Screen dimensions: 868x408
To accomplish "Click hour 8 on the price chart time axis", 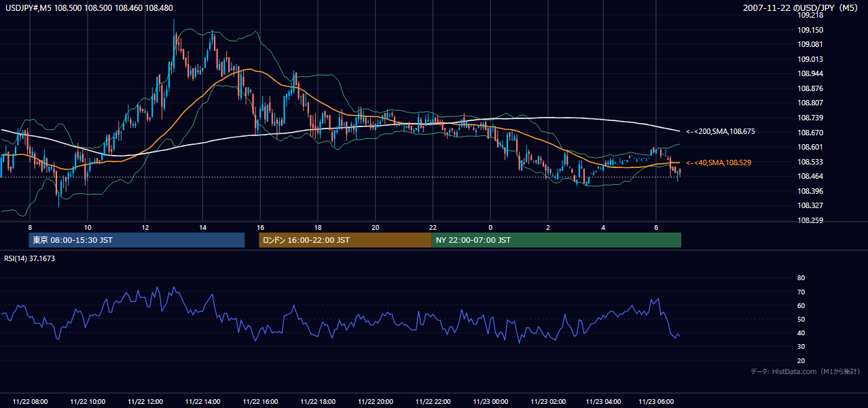I will pos(30,226).
